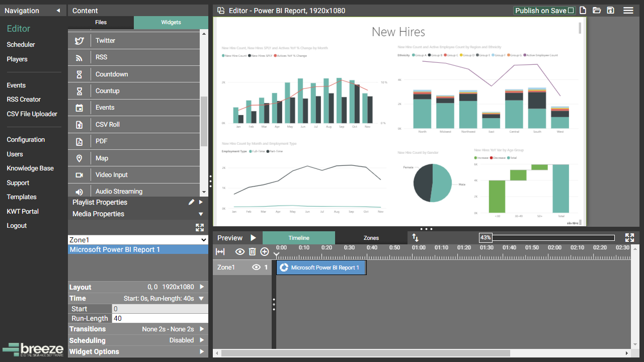
Task: Switch to the Files tab
Action: tap(101, 23)
